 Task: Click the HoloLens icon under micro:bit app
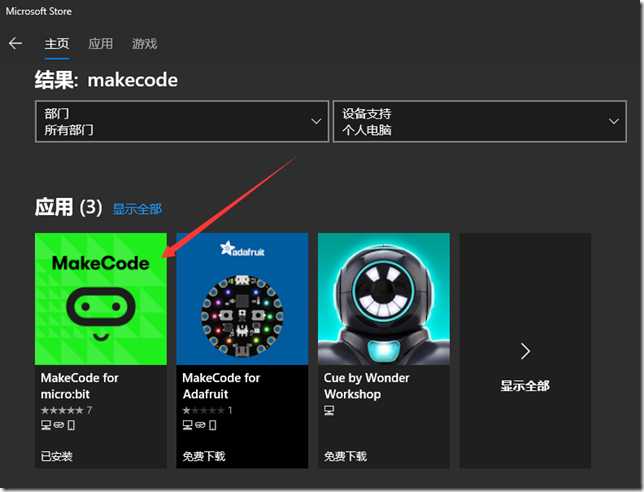click(x=59, y=425)
